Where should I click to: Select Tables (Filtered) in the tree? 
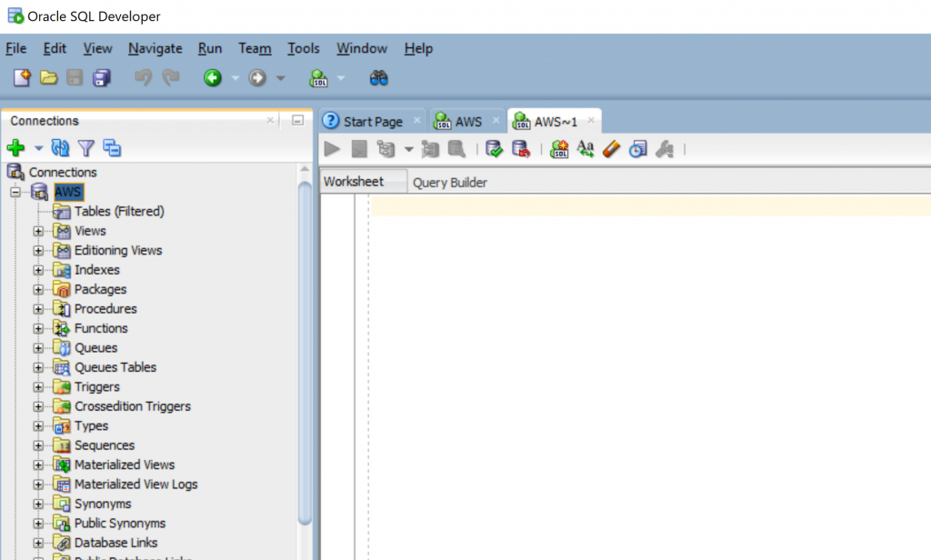point(119,212)
